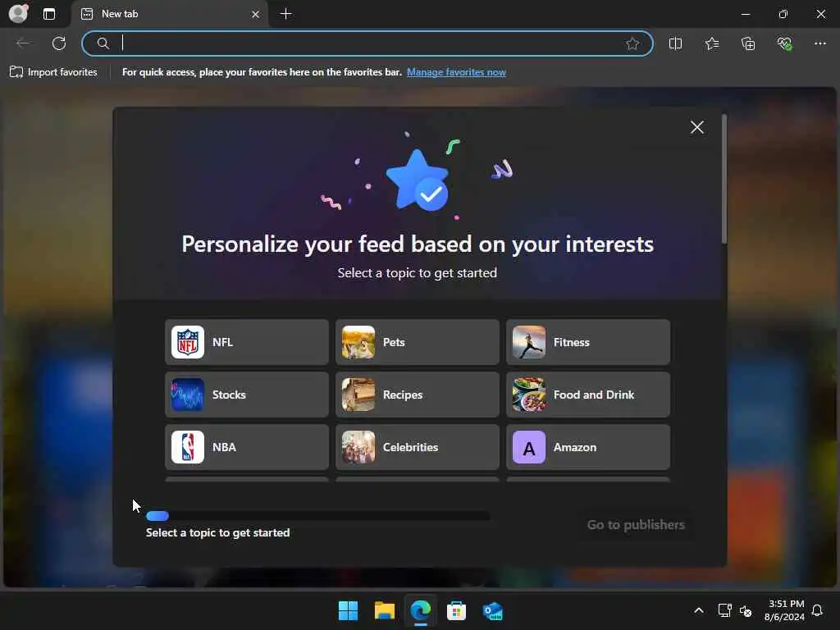The height and width of the screenshot is (630, 840).
Task: Minimize the Edge window
Action: pyautogui.click(x=746, y=14)
